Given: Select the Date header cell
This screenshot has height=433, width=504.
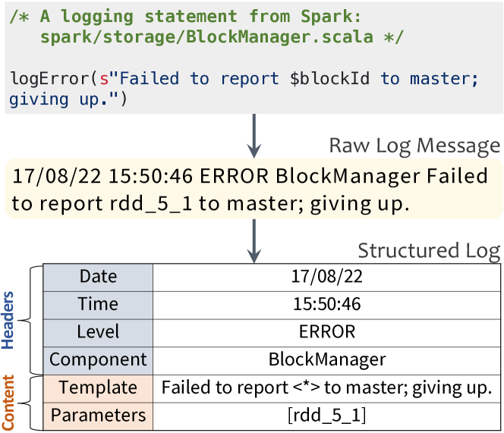Looking at the screenshot, I should click(x=98, y=277).
